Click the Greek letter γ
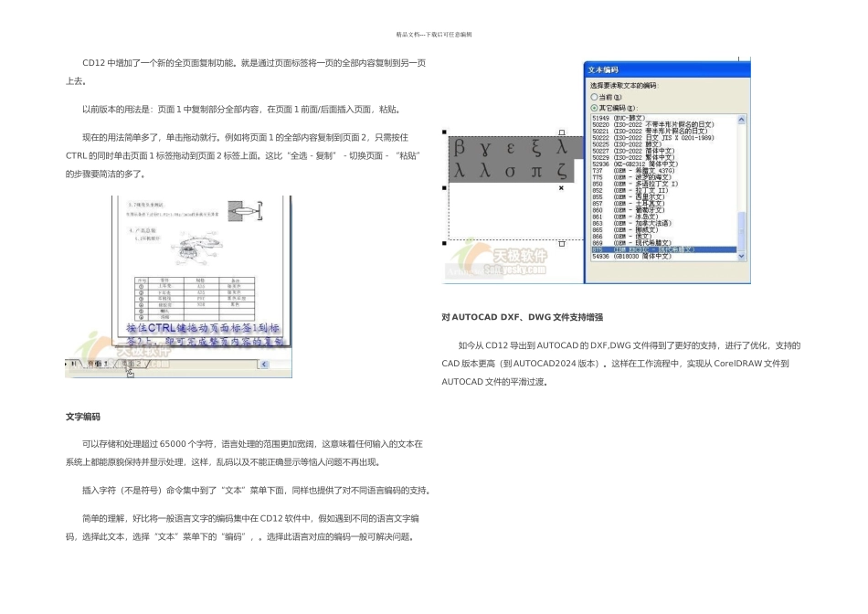This screenshot has height=614, width=868. click(x=485, y=148)
